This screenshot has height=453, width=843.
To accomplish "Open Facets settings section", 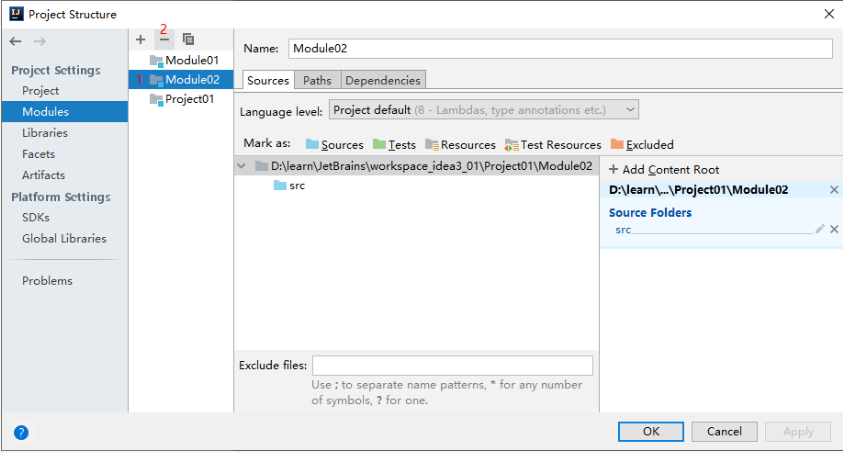I will [x=39, y=154].
